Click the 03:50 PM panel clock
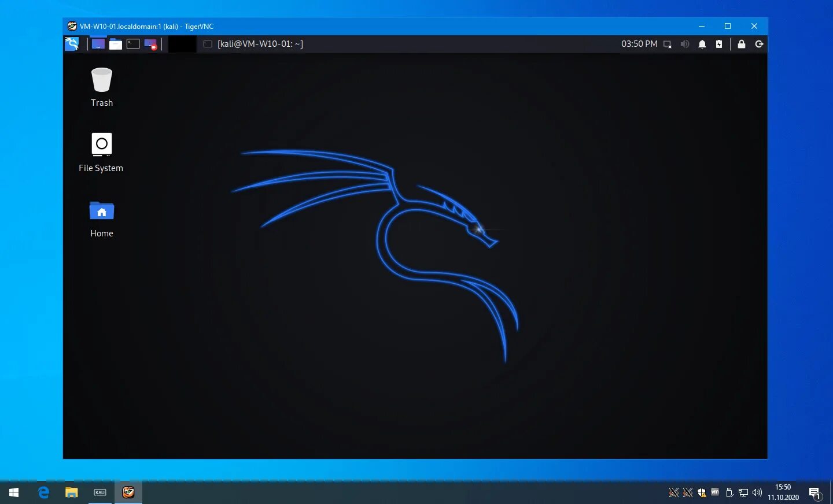Screen dimensions: 833x504 pyautogui.click(x=639, y=44)
